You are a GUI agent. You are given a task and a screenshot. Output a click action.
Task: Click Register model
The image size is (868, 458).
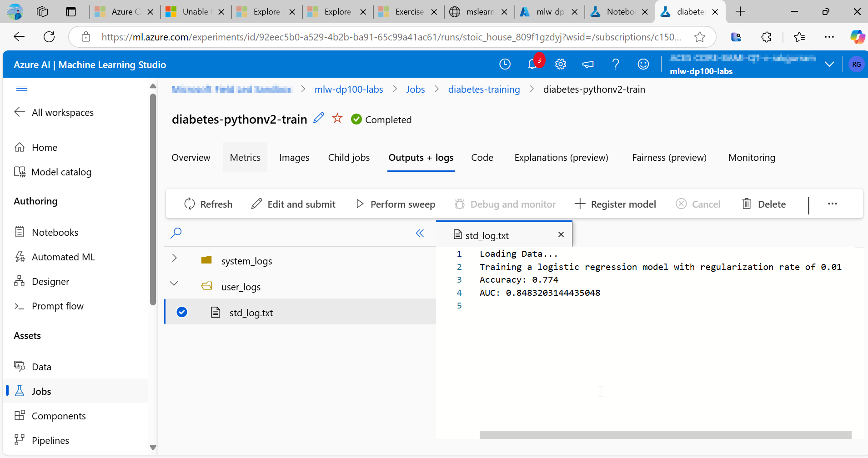point(615,204)
